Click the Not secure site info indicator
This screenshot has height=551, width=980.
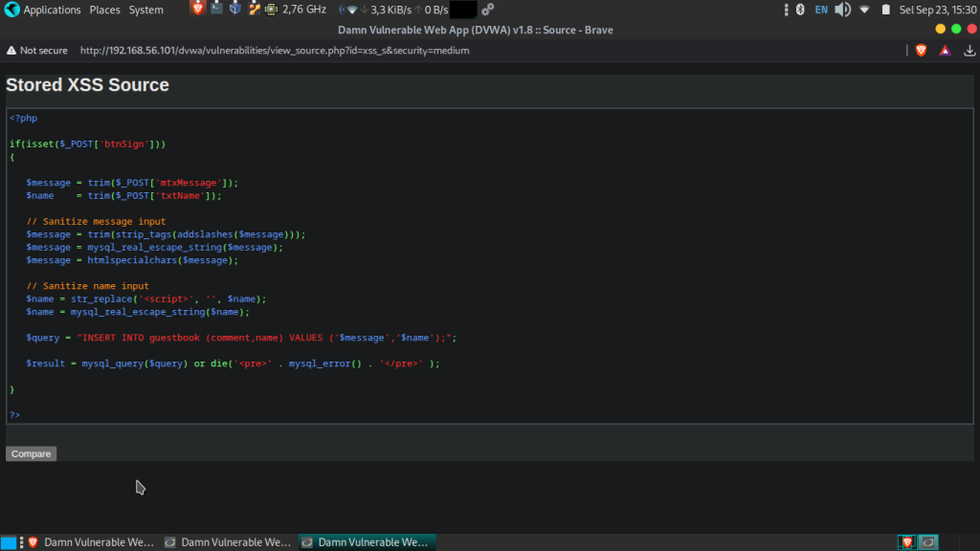point(36,51)
